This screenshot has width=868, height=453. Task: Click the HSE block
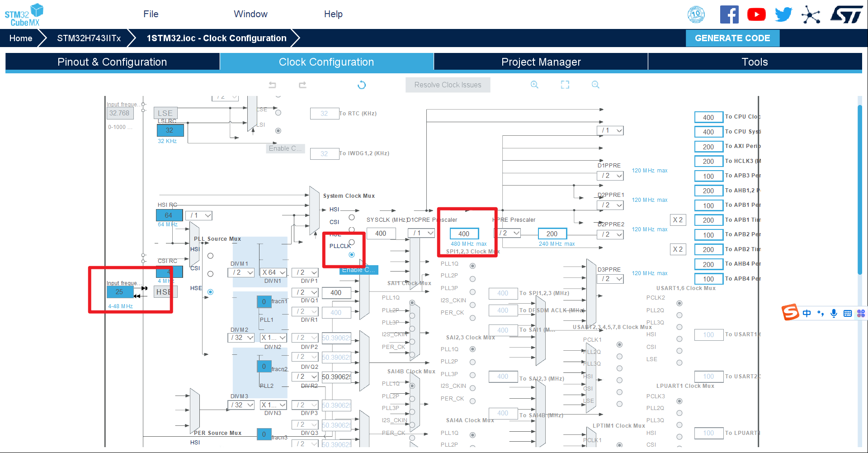pos(165,292)
